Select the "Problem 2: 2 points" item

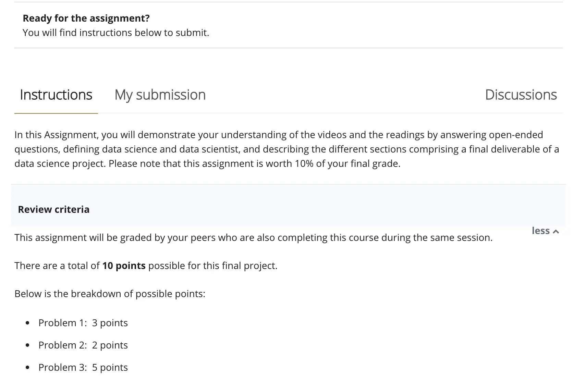click(x=83, y=345)
